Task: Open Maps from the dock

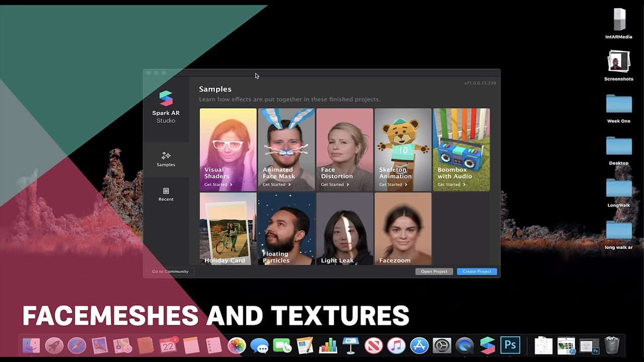Action: [x=122, y=345]
